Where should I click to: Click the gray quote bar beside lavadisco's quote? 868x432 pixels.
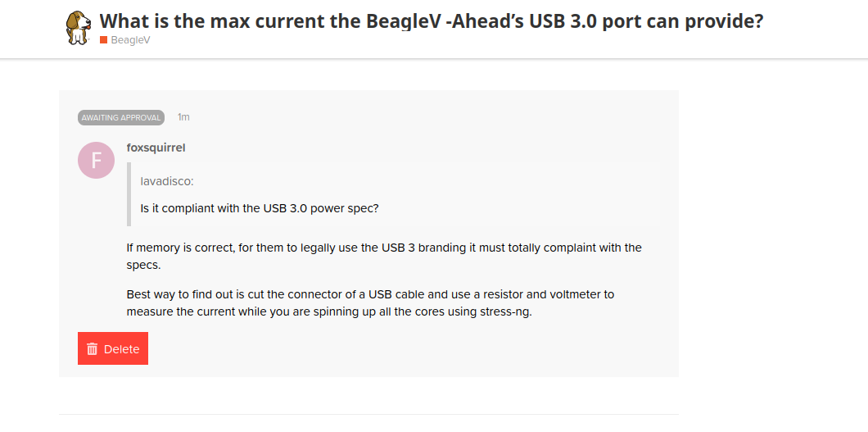click(x=129, y=194)
